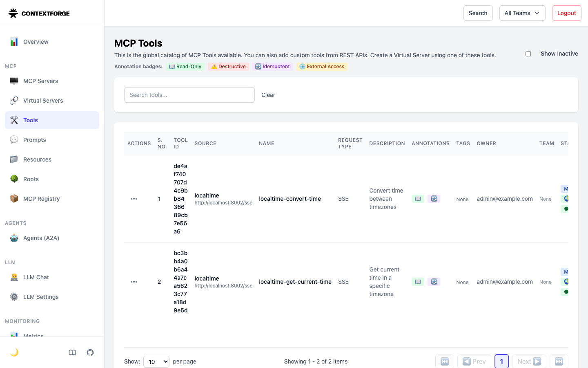This screenshot has width=588, height=368.
Task: Click the ContextForge logo icon
Action: (13, 13)
